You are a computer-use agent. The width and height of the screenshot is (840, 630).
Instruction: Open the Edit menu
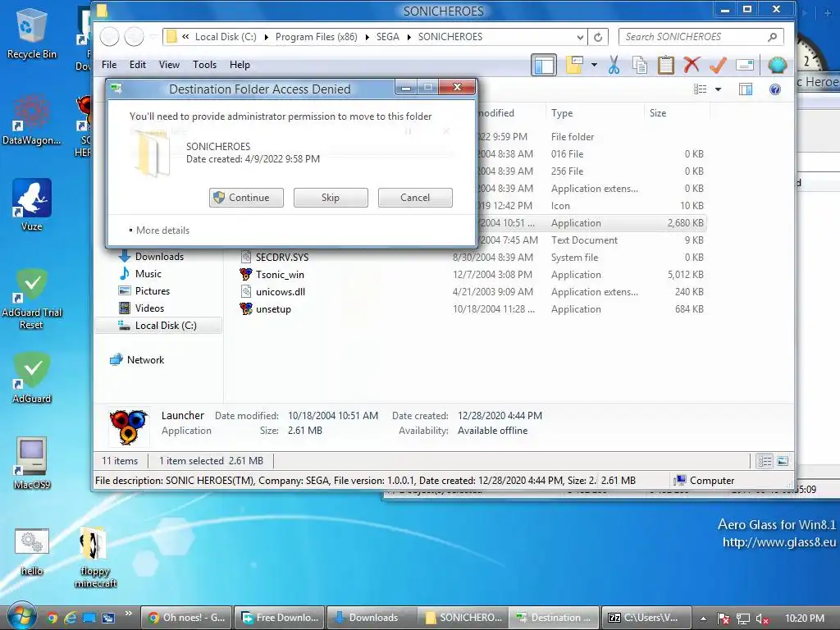click(x=138, y=64)
